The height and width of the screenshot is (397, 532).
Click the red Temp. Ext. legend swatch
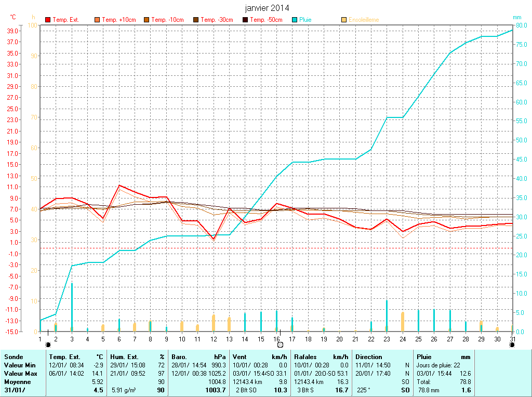pos(48,20)
